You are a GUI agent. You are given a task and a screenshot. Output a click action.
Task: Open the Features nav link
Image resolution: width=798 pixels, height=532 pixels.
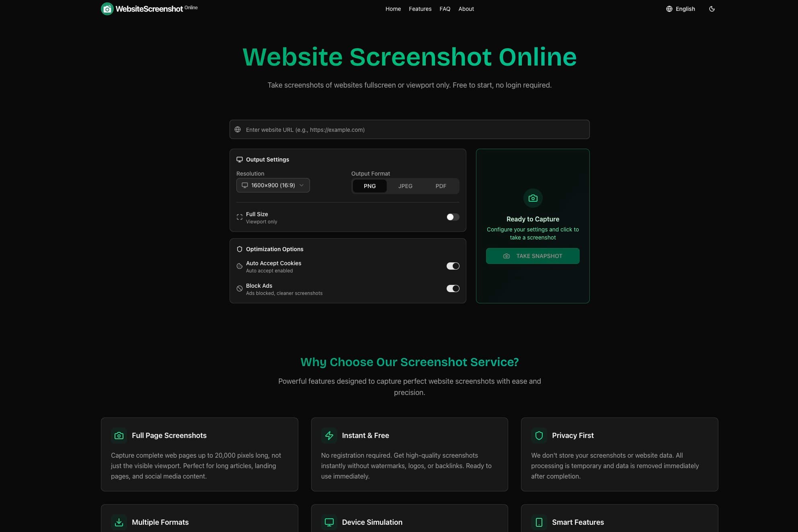[420, 9]
